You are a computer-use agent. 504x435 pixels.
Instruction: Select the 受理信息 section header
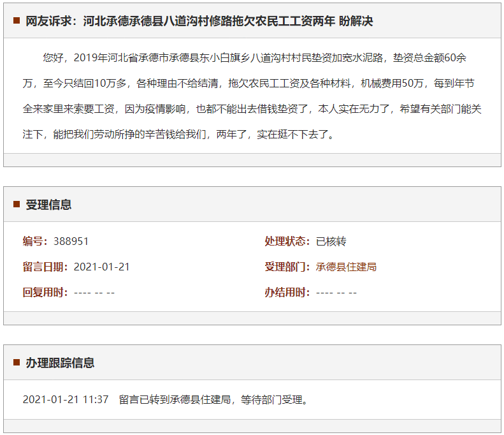(x=48, y=205)
